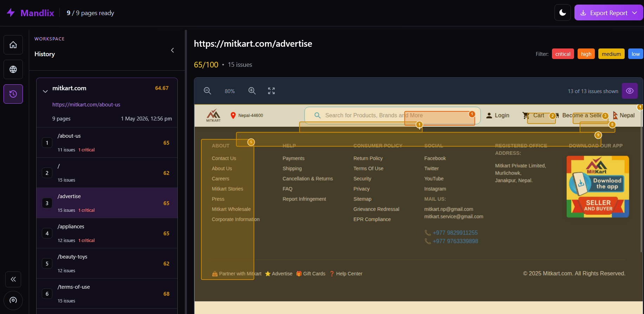644x314 pixels.
Task: Click the Mandlix lightning bolt logo
Action: click(x=11, y=13)
